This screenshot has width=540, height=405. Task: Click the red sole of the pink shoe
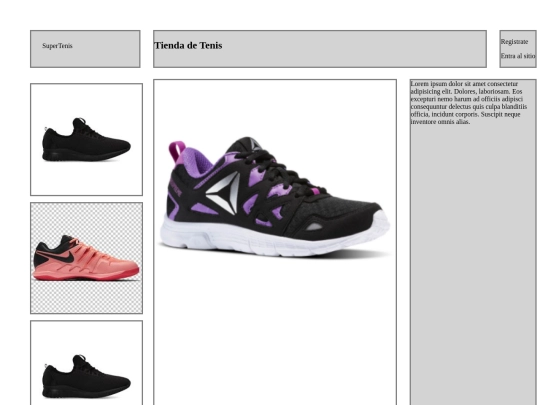[x=86, y=275]
